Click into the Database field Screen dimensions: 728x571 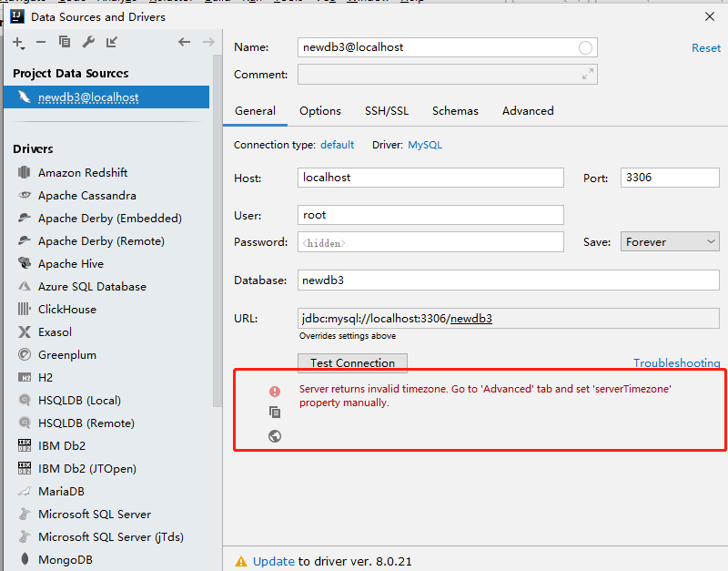tap(509, 280)
